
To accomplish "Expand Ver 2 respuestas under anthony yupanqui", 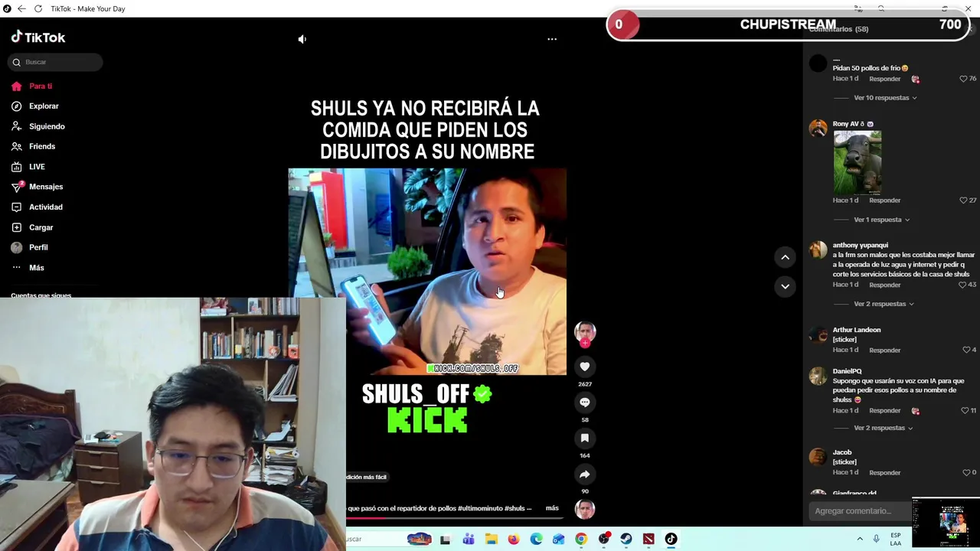I will (884, 304).
